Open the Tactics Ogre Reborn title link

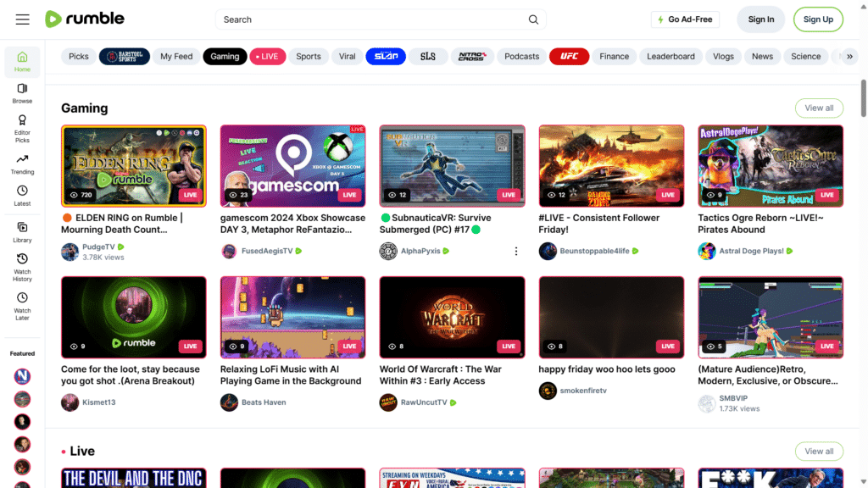coord(760,224)
